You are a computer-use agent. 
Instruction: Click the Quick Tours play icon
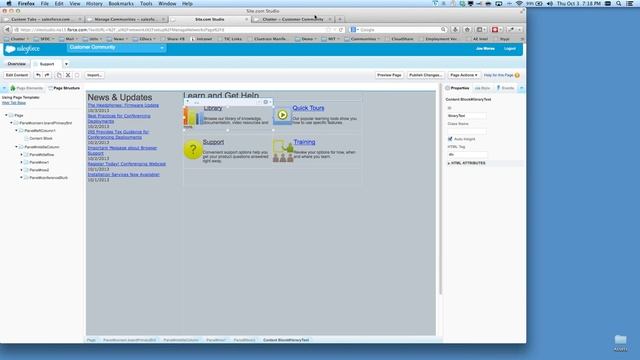point(282,115)
